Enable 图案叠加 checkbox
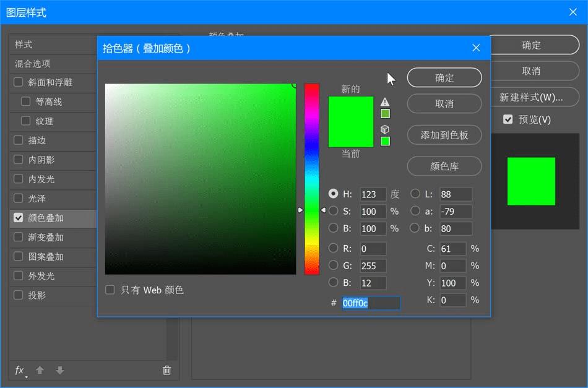This screenshot has width=588, height=388. point(18,256)
